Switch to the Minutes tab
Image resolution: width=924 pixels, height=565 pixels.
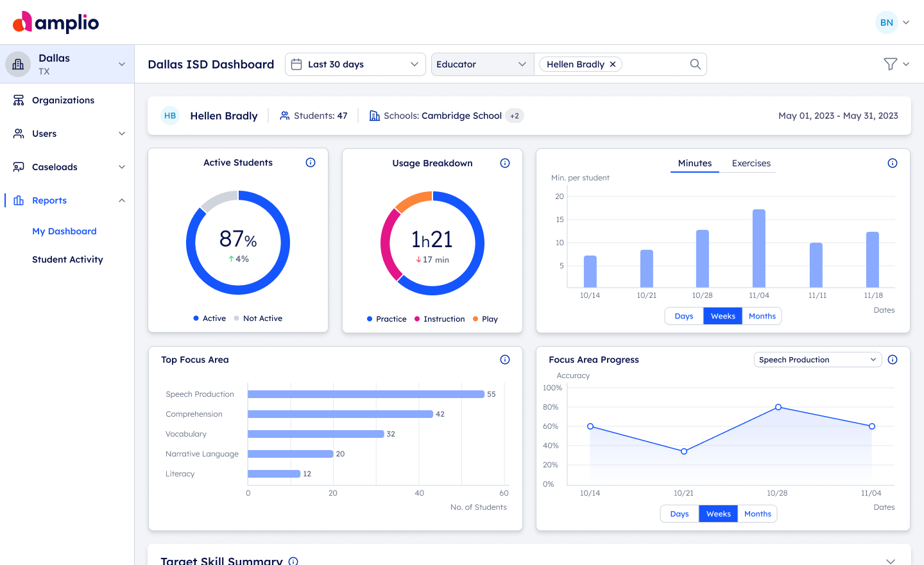[695, 163]
